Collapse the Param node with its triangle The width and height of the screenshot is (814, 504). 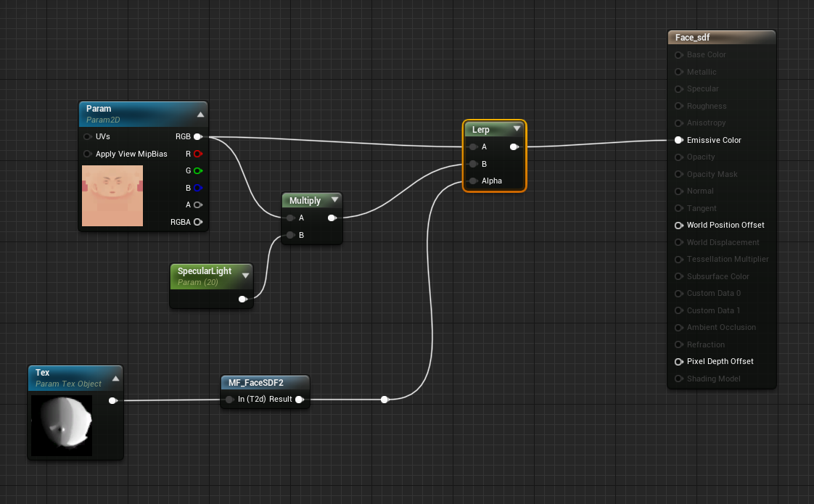200,113
